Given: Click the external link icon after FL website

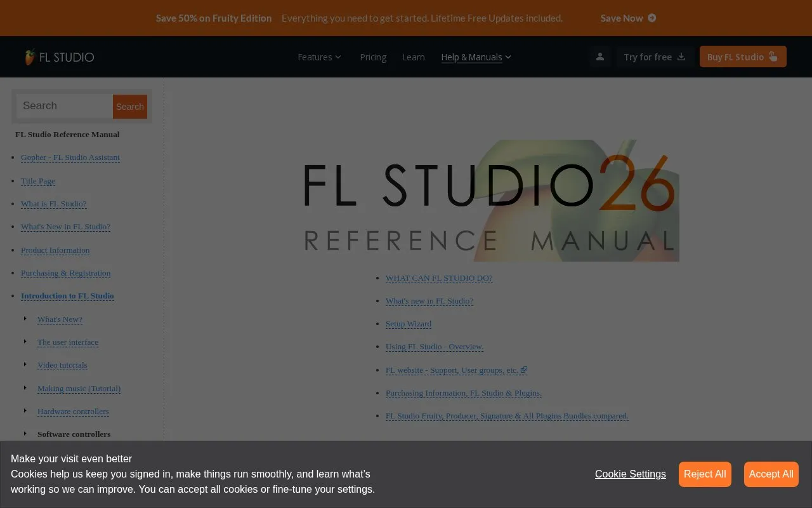Looking at the screenshot, I should pyautogui.click(x=524, y=370).
